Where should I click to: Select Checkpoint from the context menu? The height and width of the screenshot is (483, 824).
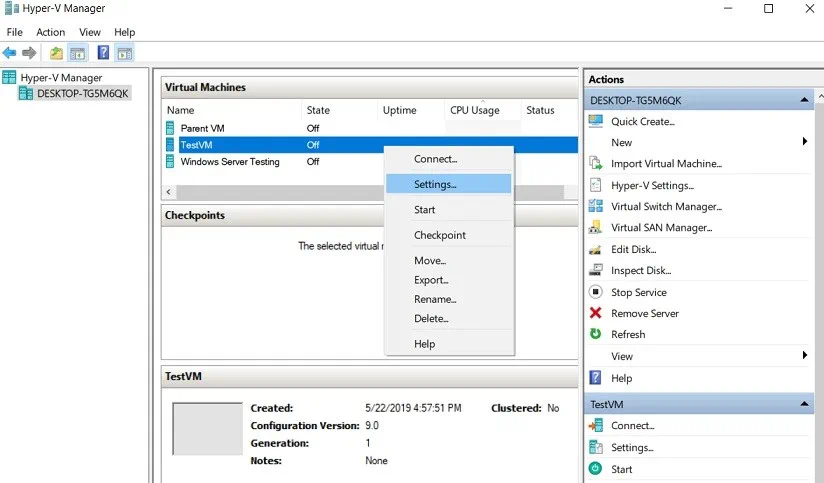tap(440, 235)
